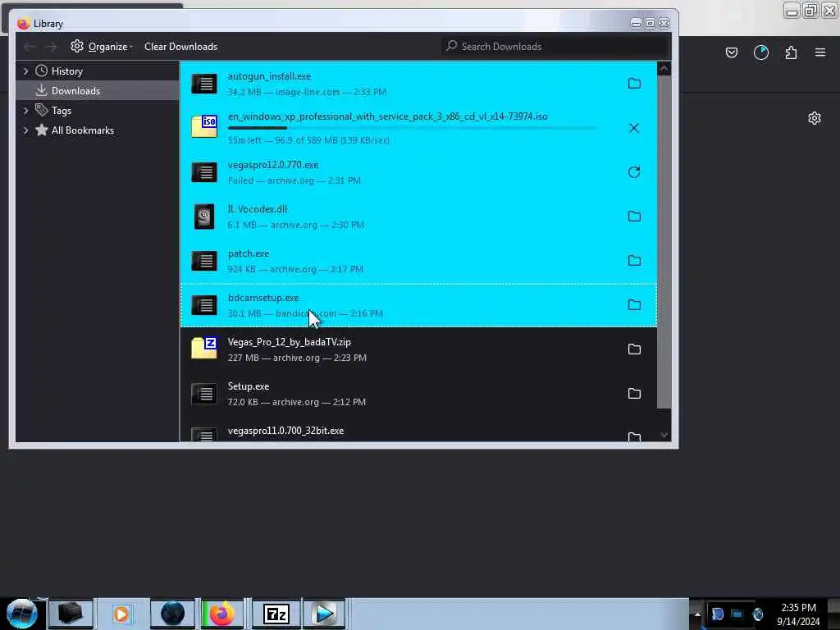Show IL Vocodex.dll in folder
840x630 pixels.
click(634, 217)
